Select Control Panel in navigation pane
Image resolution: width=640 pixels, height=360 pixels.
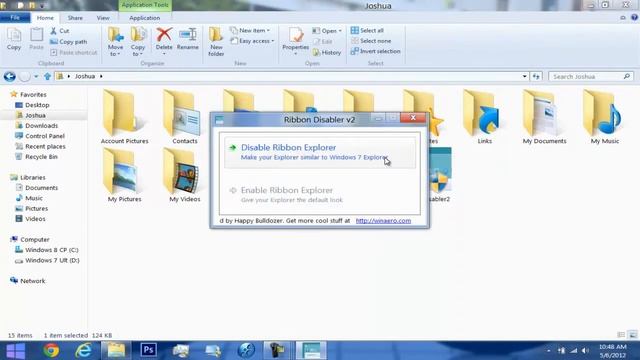click(x=45, y=136)
